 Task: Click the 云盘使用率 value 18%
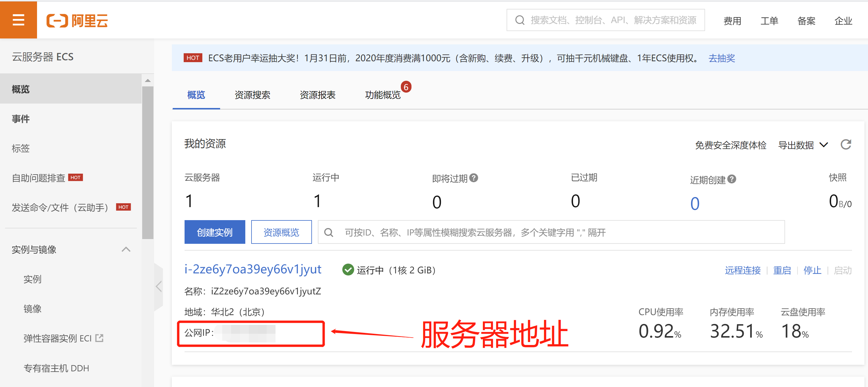(x=795, y=331)
